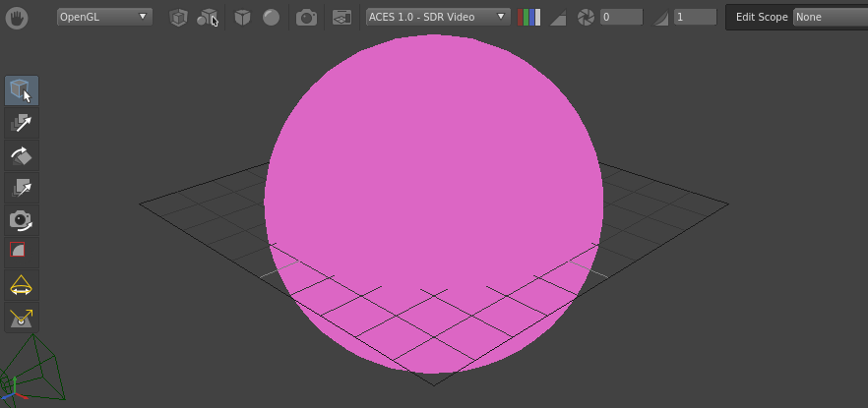
Task: Click the camera snapshot icon
Action: click(307, 18)
